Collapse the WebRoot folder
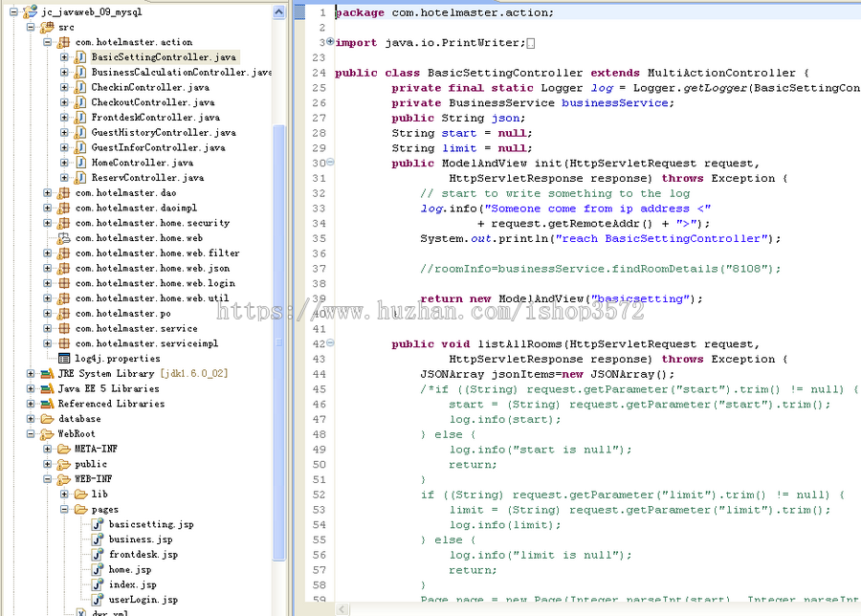 click(31, 433)
